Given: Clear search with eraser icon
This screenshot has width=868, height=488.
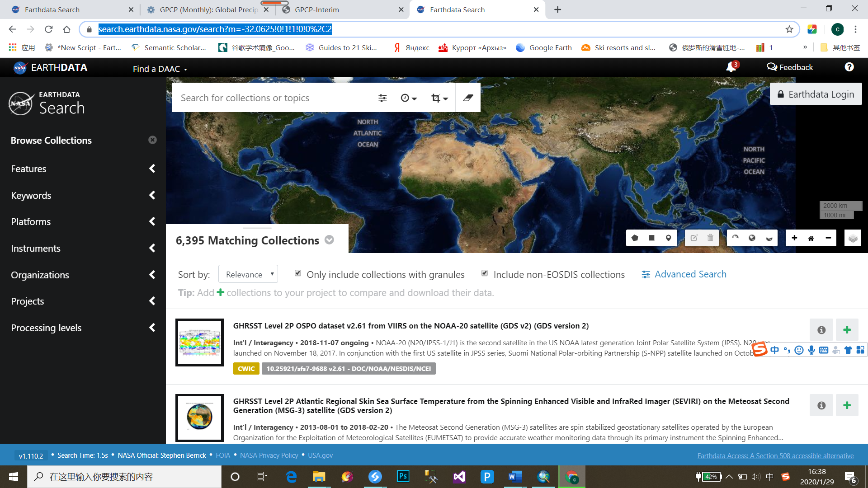Looking at the screenshot, I should 468,98.
